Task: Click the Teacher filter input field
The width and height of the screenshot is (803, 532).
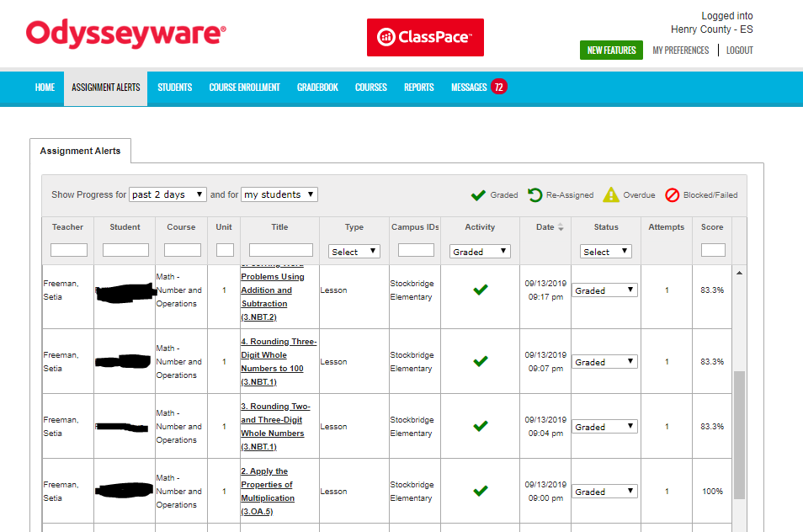Action: (x=69, y=250)
